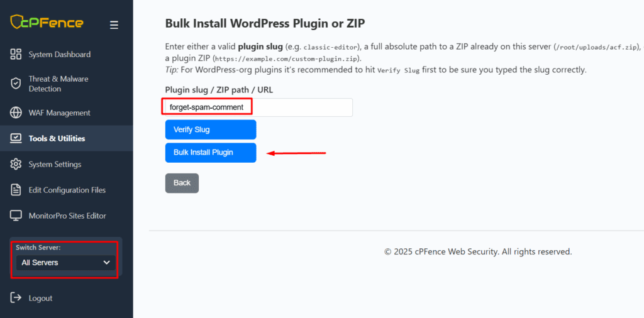Click the cPFence logo
Viewport: 644px width, 318px height.
click(x=47, y=23)
